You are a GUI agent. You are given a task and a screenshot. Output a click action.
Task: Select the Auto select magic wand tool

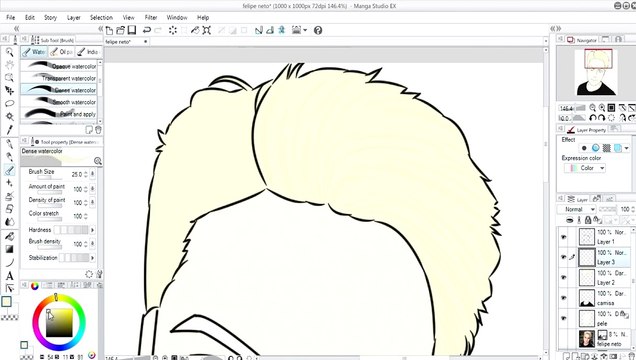[x=9, y=116]
